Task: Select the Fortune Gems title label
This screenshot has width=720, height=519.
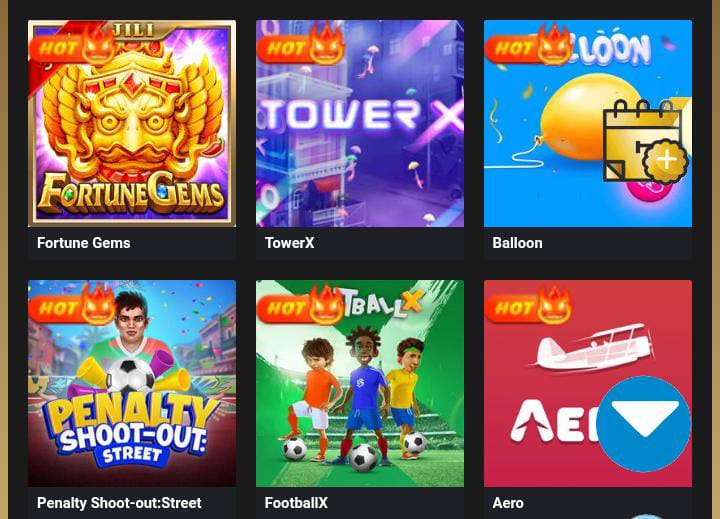Action: coord(84,243)
